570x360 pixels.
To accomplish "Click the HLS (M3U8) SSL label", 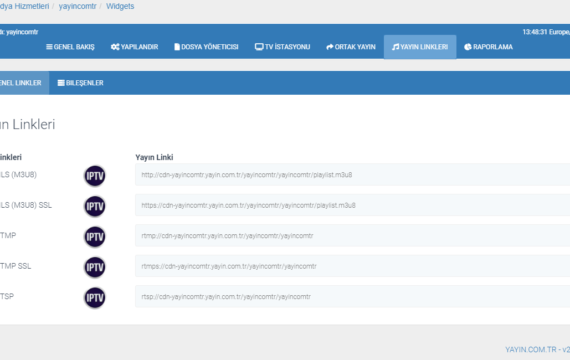I will tap(26, 205).
